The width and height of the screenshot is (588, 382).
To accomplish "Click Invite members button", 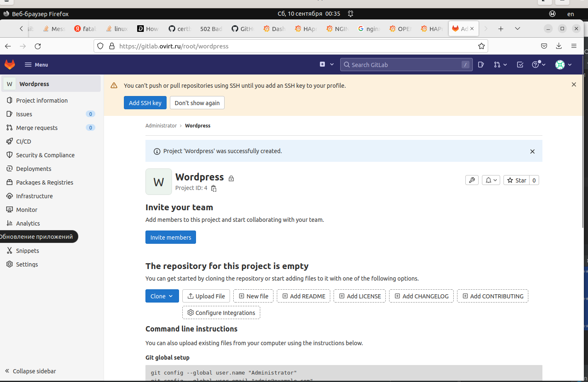I will click(x=171, y=237).
